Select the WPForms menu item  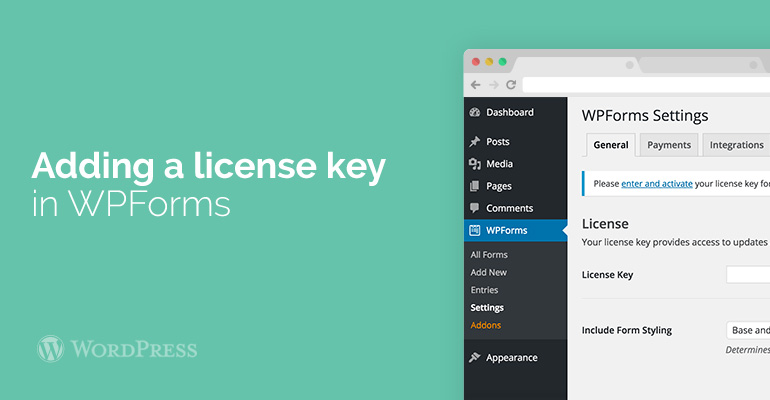pyautogui.click(x=516, y=230)
